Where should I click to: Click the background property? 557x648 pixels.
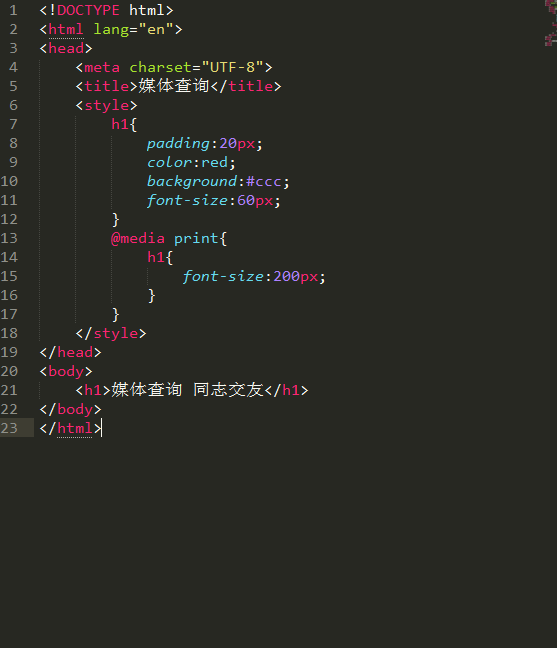192,181
